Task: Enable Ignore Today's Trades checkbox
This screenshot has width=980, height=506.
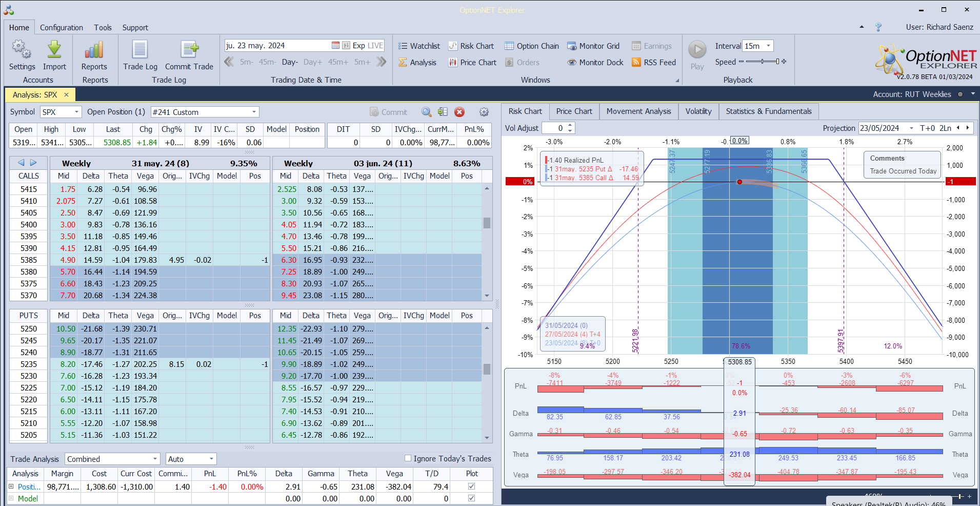Action: 408,458
